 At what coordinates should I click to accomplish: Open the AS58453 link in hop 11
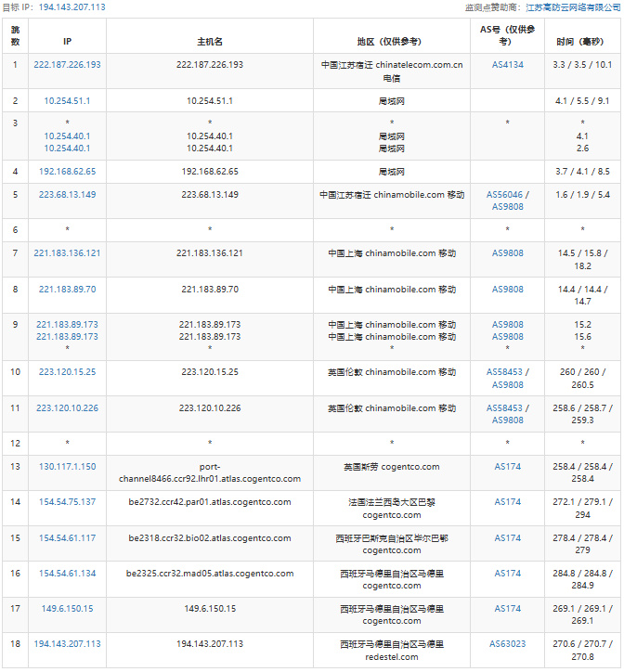505,408
